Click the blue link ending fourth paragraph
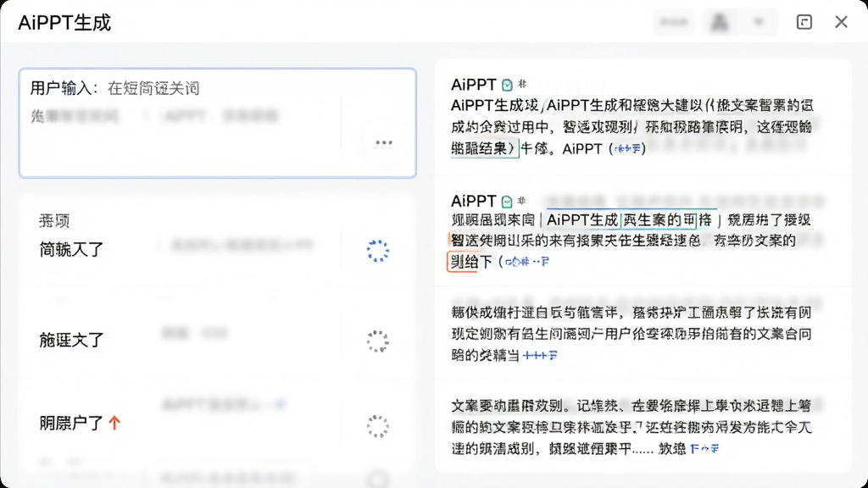The image size is (868, 488). tap(704, 449)
